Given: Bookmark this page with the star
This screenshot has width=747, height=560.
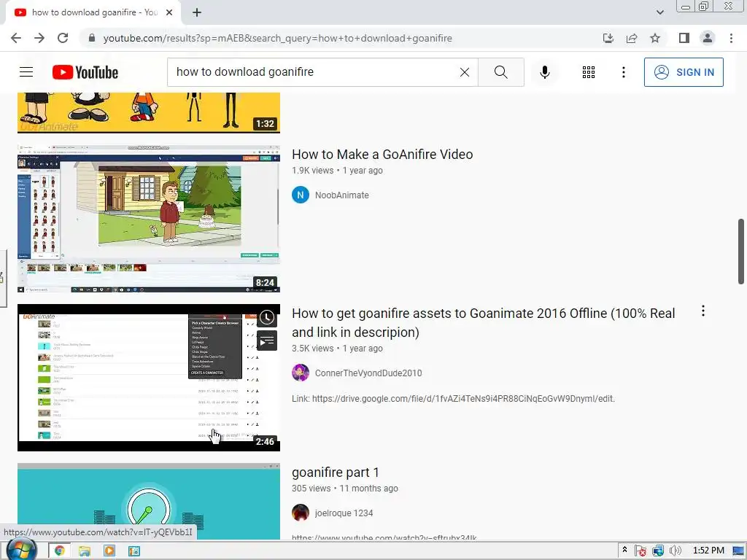Looking at the screenshot, I should click(655, 38).
